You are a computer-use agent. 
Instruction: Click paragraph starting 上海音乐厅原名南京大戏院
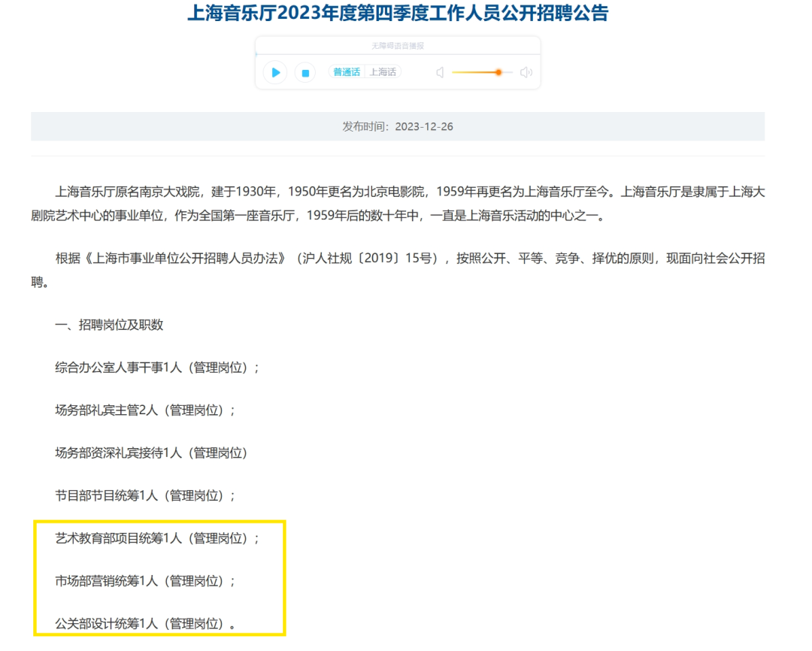click(x=398, y=204)
